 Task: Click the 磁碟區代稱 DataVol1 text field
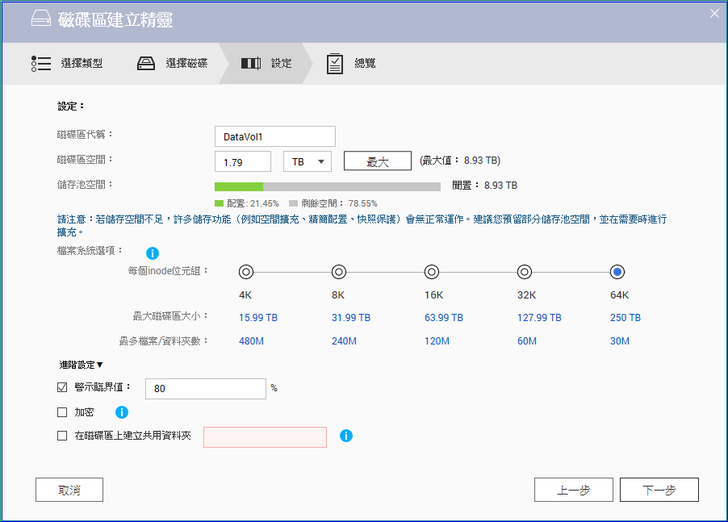point(274,136)
